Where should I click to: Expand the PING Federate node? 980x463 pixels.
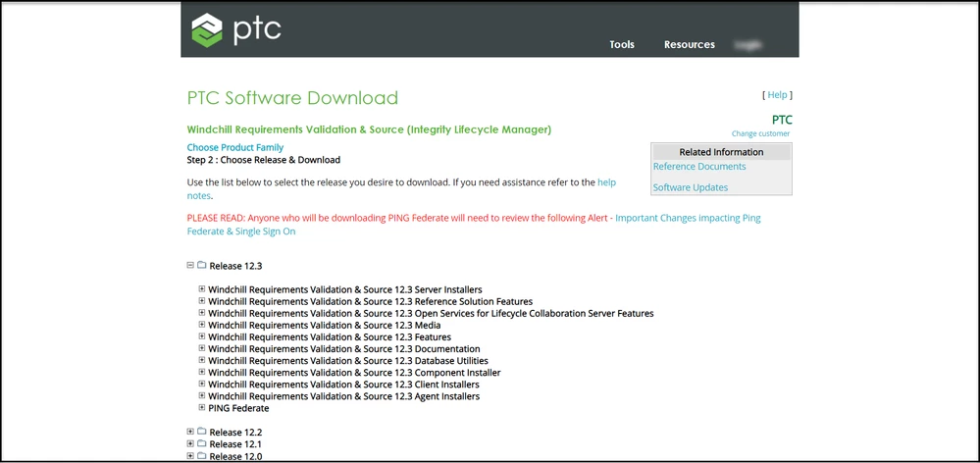click(202, 407)
